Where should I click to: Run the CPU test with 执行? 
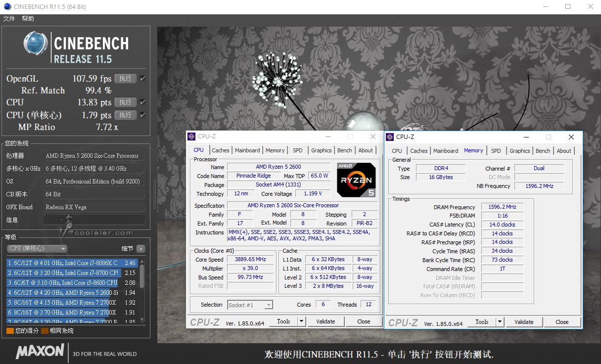pos(125,102)
